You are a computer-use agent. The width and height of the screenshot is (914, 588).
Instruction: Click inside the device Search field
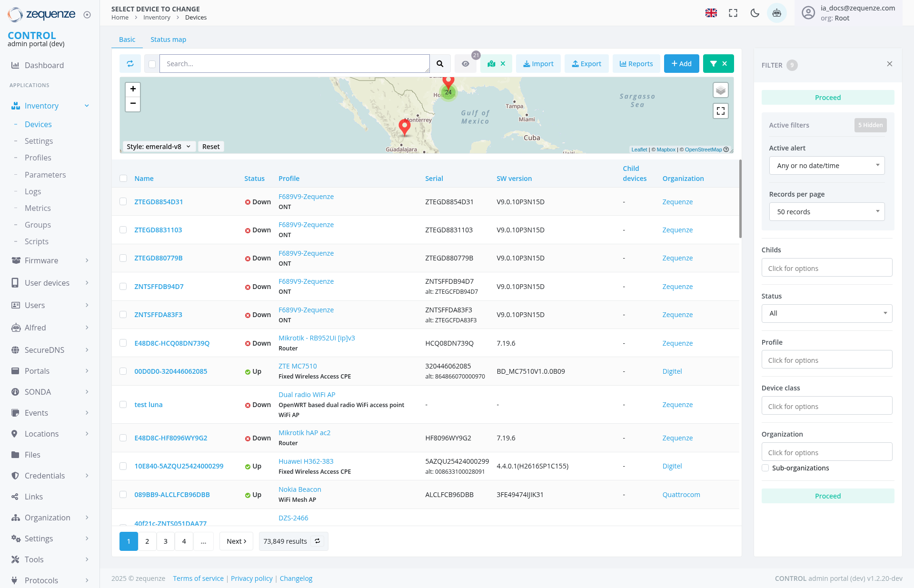coord(294,64)
